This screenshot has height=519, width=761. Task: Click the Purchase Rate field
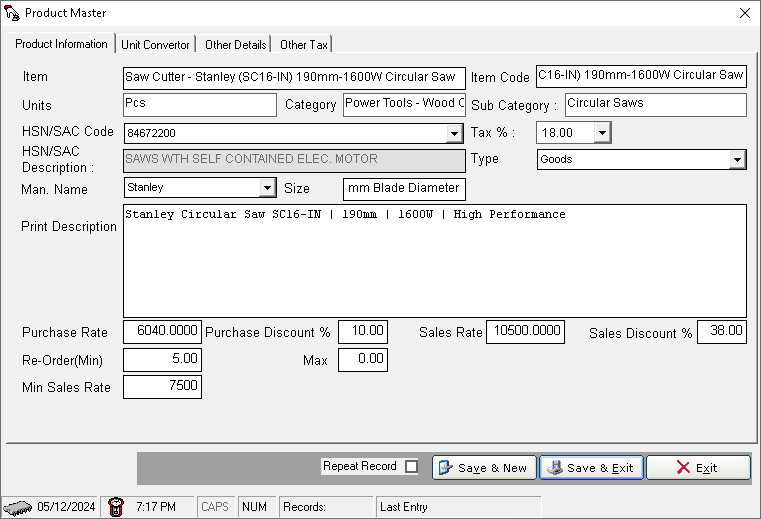[x=163, y=332]
